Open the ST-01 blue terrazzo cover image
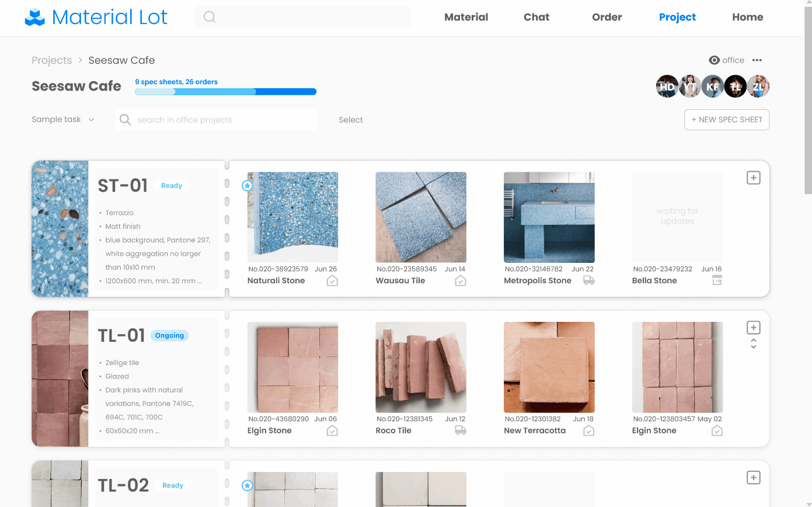This screenshot has height=507, width=812. (60, 228)
